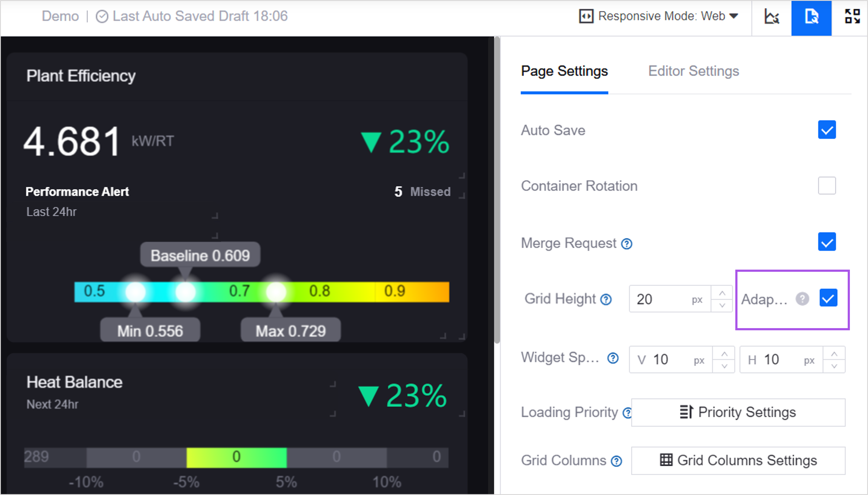Select the Page Settings tab

(564, 71)
